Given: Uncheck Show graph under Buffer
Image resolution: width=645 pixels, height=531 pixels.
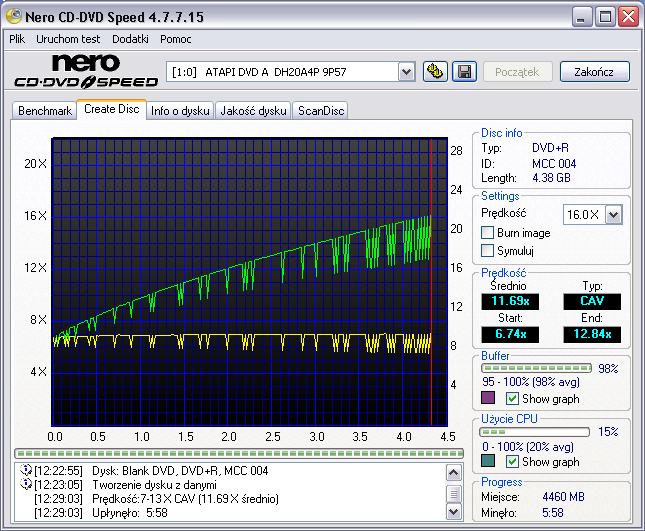Looking at the screenshot, I should pos(512,398).
